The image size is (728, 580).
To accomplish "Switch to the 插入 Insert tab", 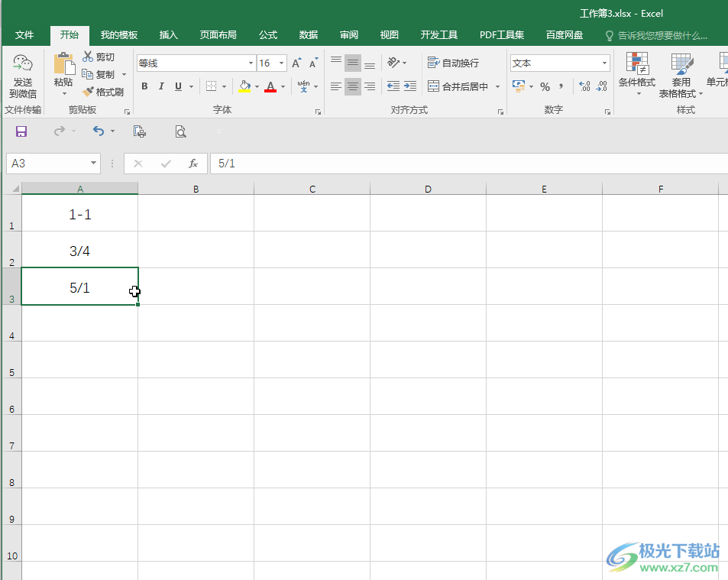I will click(169, 35).
